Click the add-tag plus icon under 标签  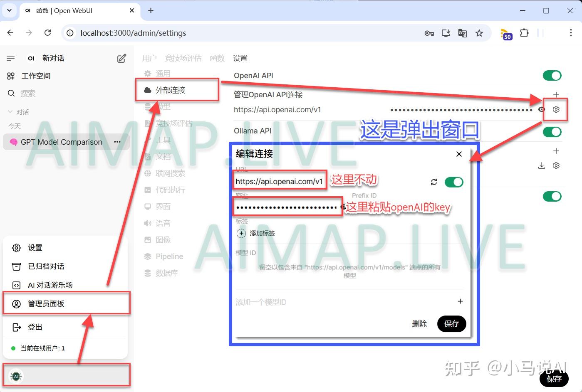241,233
